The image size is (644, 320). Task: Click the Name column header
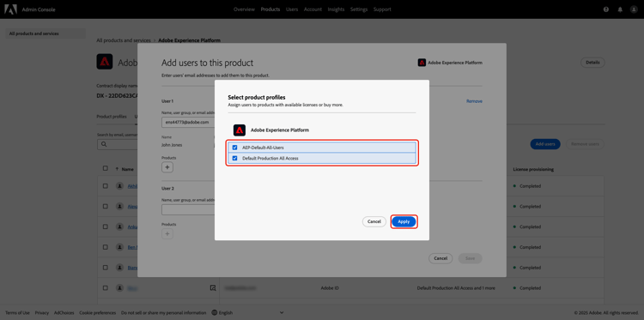tap(127, 169)
